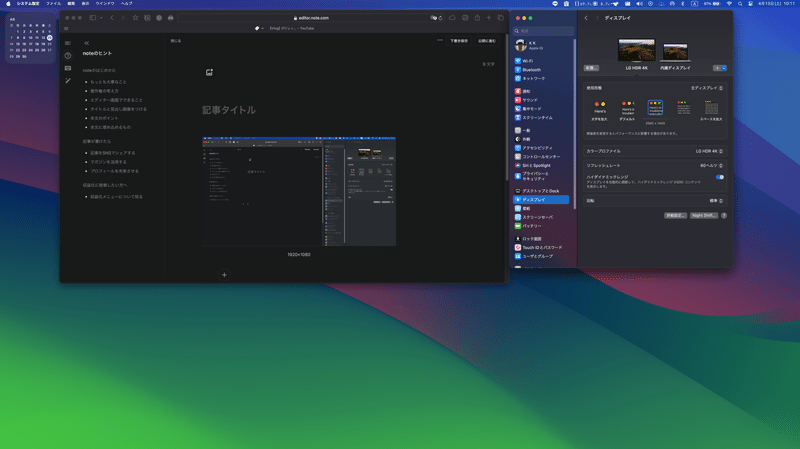Click the 公開に進む button
Image resolution: width=800 pixels, height=449 pixels.
(x=487, y=41)
